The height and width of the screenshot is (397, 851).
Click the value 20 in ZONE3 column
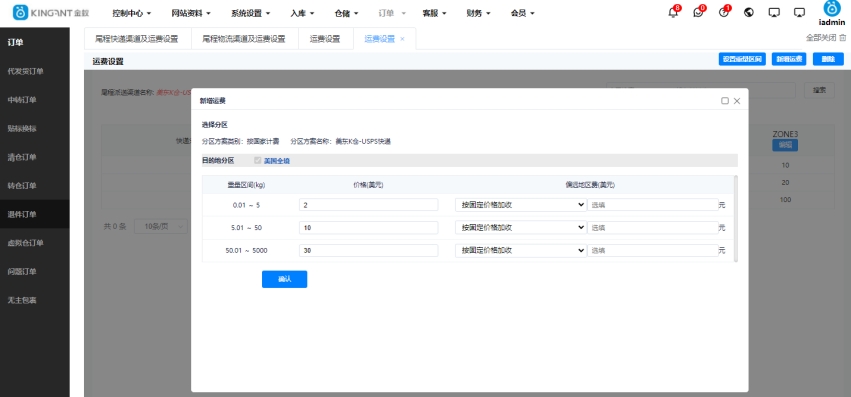pos(785,182)
